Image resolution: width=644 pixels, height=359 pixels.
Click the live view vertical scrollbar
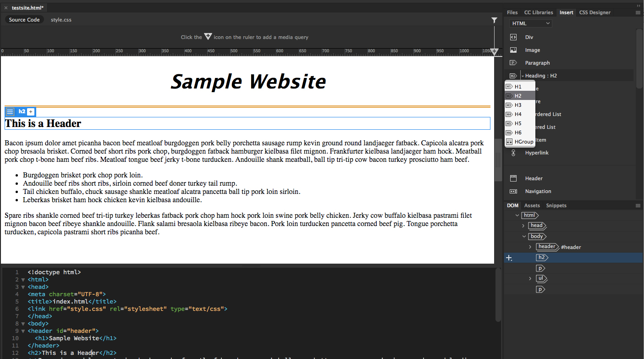click(498, 160)
